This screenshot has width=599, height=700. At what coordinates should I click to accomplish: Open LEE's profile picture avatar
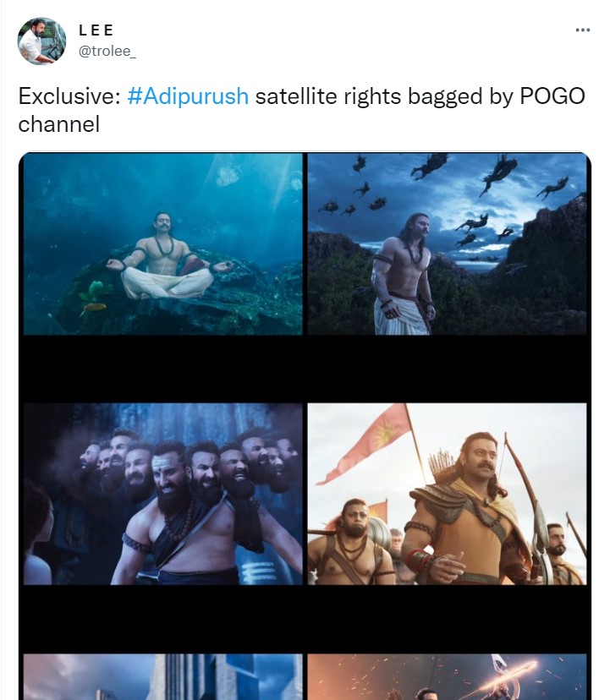pyautogui.click(x=41, y=41)
